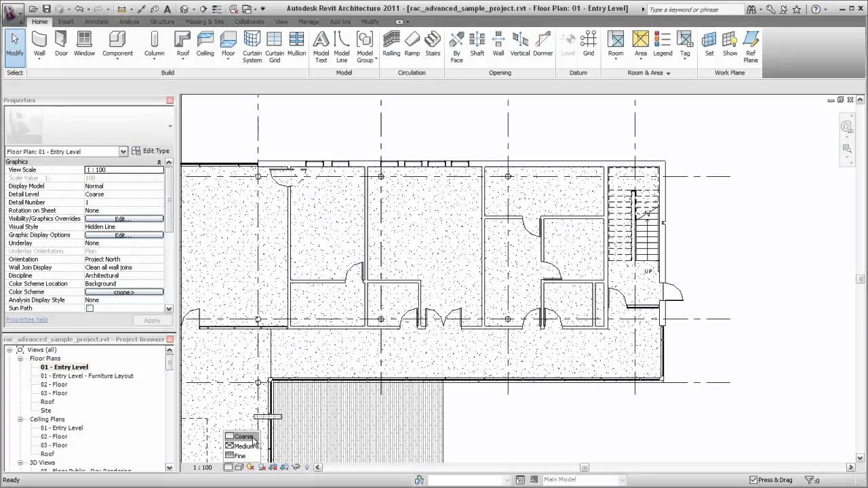Click the Color Scheme <none> button
The height and width of the screenshot is (488, 868).
pos(123,292)
